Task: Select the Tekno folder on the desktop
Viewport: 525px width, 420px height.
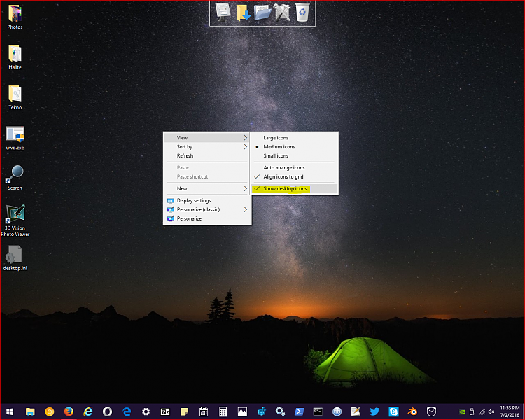Action: (15, 97)
